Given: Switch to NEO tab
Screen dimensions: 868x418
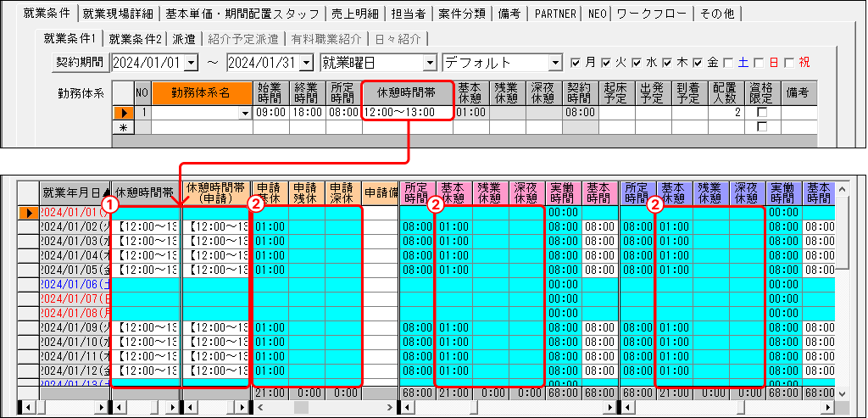Looking at the screenshot, I should click(x=598, y=14).
